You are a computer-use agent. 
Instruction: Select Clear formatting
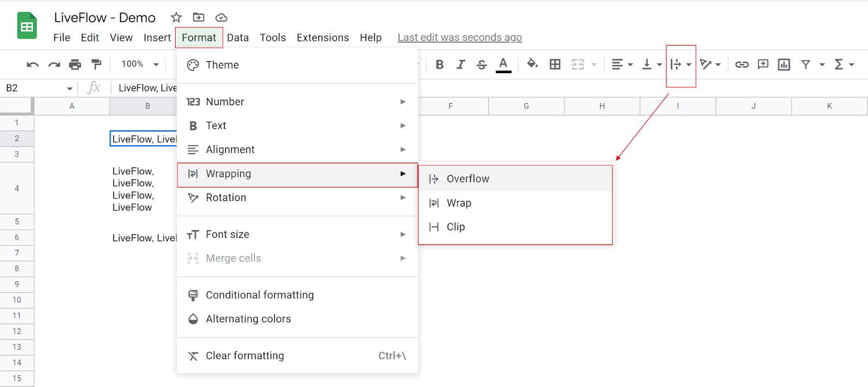[297, 356]
